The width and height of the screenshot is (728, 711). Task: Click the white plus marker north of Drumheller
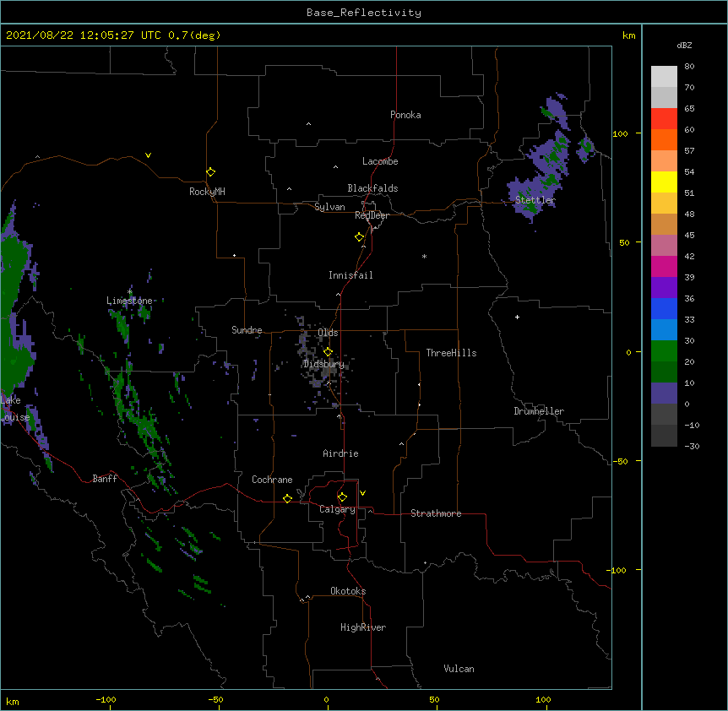click(x=517, y=317)
